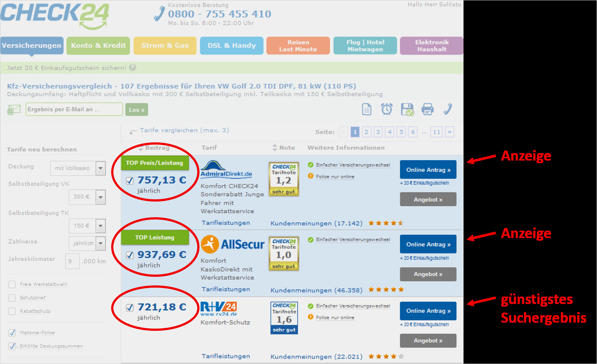Open the Reisen Last Minute tab
Image resolution: width=597 pixels, height=364 pixels.
(x=298, y=45)
